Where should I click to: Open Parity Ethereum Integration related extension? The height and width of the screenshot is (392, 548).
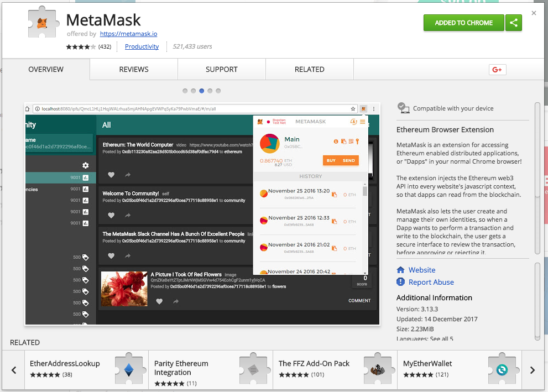(x=211, y=370)
